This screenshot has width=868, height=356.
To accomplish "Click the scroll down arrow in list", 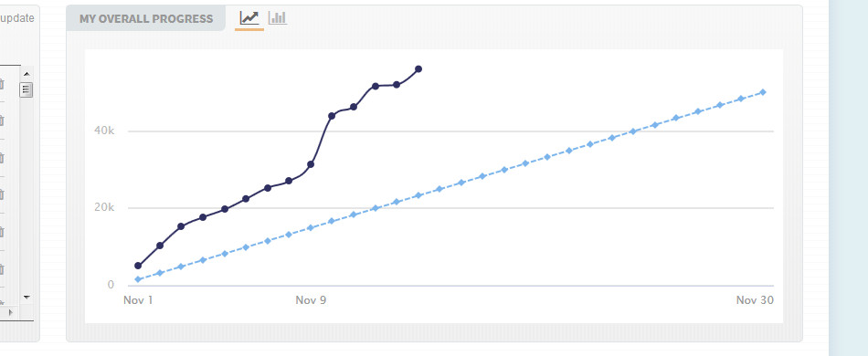I will coord(26,298).
